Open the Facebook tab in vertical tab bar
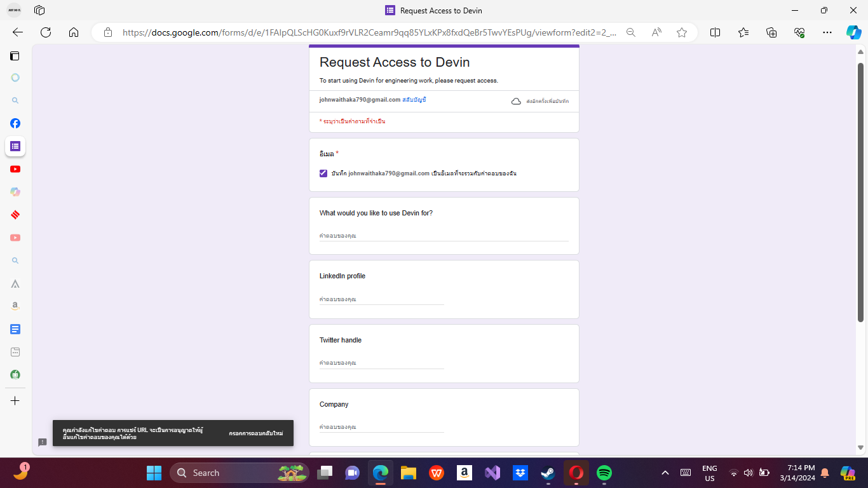Viewport: 868px width, 488px height. 15,123
